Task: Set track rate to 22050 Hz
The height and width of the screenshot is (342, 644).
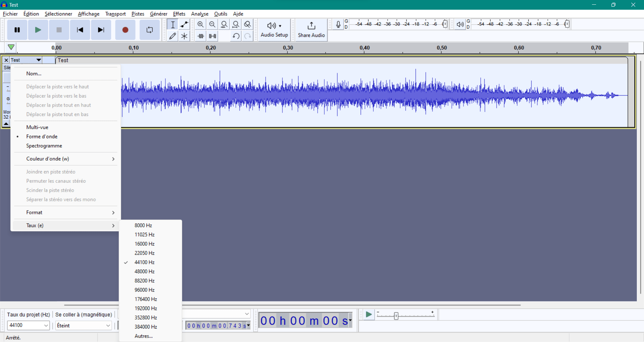Action: [150, 253]
